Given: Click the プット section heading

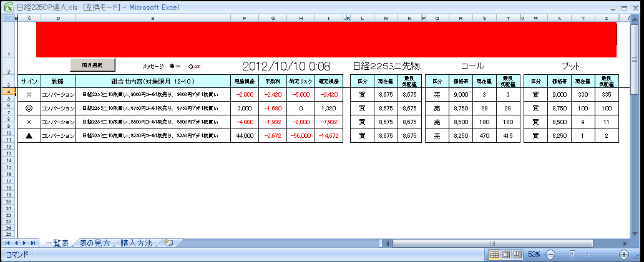Looking at the screenshot, I should point(572,66).
